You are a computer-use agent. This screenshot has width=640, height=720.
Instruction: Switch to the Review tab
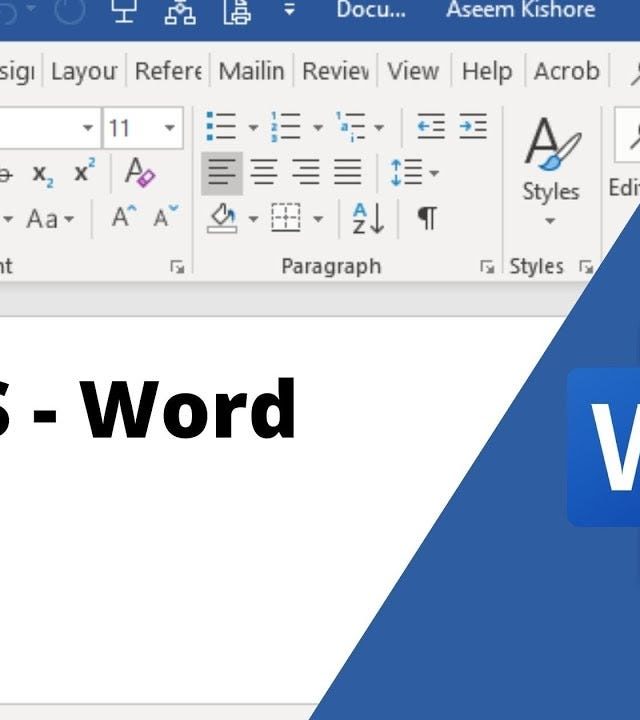[336, 71]
